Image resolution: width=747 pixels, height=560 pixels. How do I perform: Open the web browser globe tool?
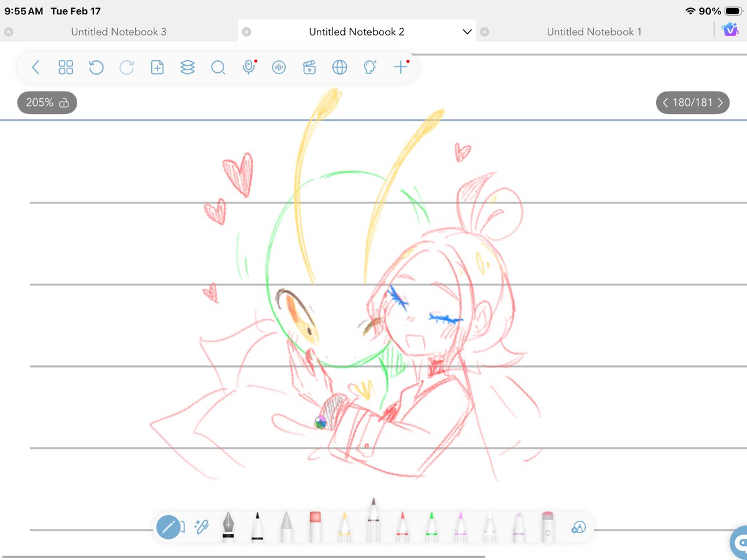point(339,67)
